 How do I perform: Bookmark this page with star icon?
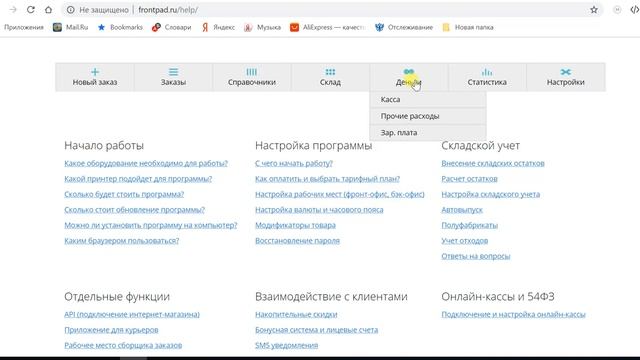(594, 9)
